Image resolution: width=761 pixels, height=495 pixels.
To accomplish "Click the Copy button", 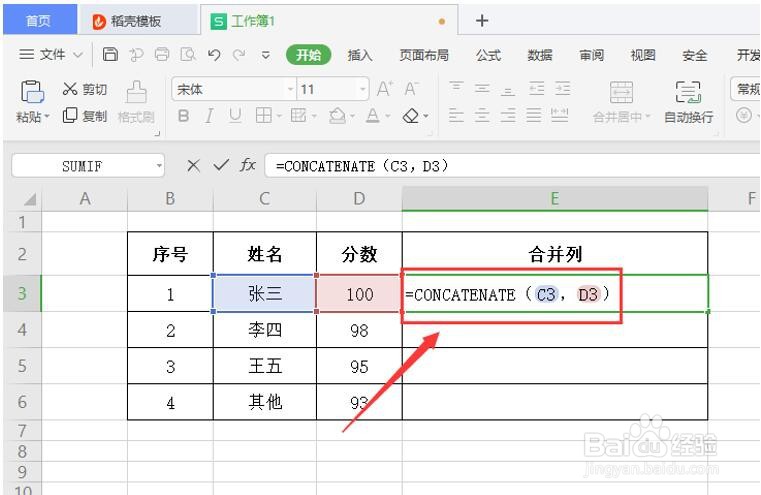I will click(84, 116).
